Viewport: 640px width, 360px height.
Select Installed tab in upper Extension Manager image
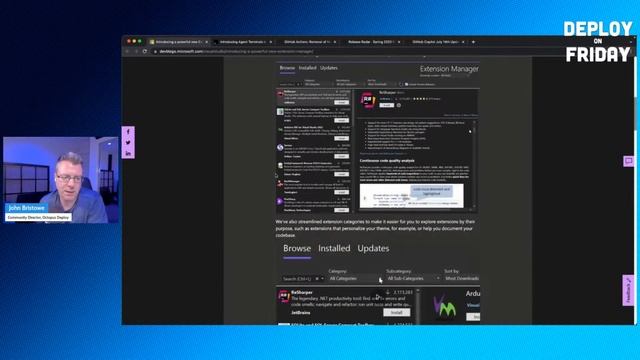307,68
